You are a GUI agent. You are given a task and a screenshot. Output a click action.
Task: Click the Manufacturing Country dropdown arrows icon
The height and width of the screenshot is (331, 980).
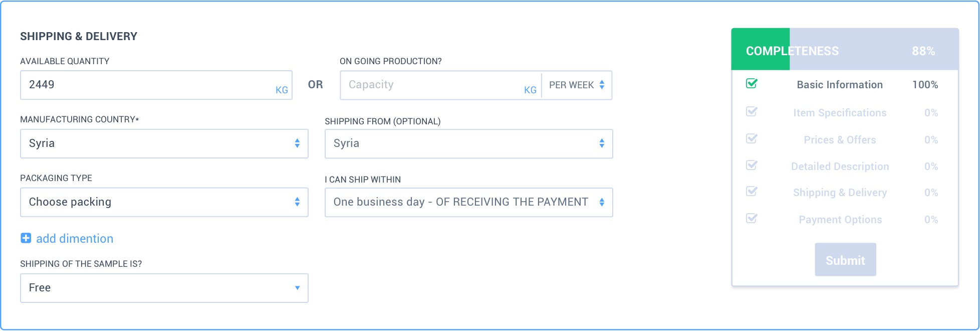297,143
